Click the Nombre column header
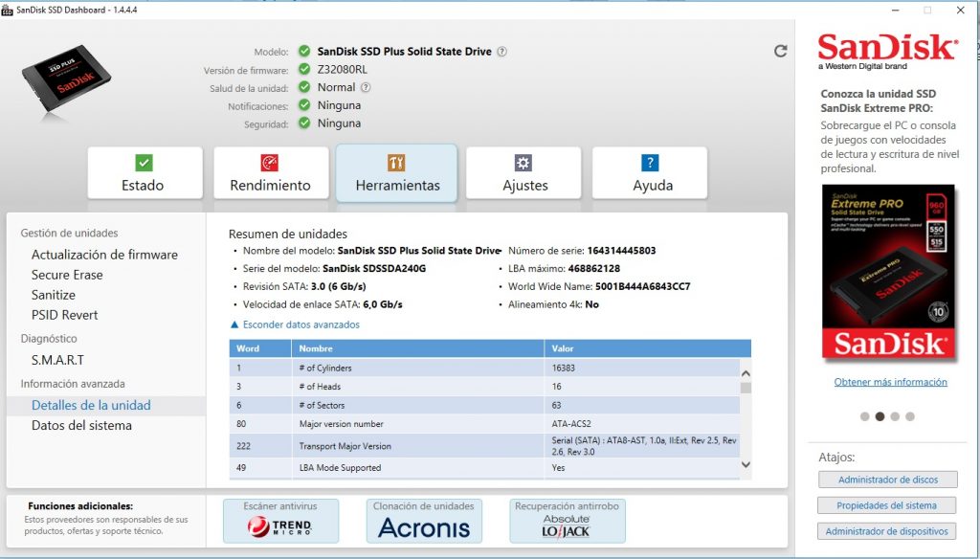Image resolution: width=980 pixels, height=559 pixels. point(417,348)
